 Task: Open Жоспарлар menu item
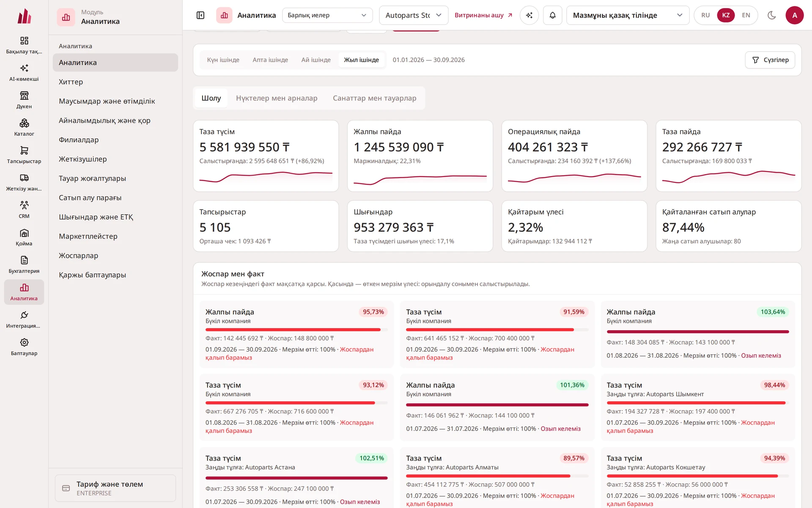pyautogui.click(x=115, y=256)
